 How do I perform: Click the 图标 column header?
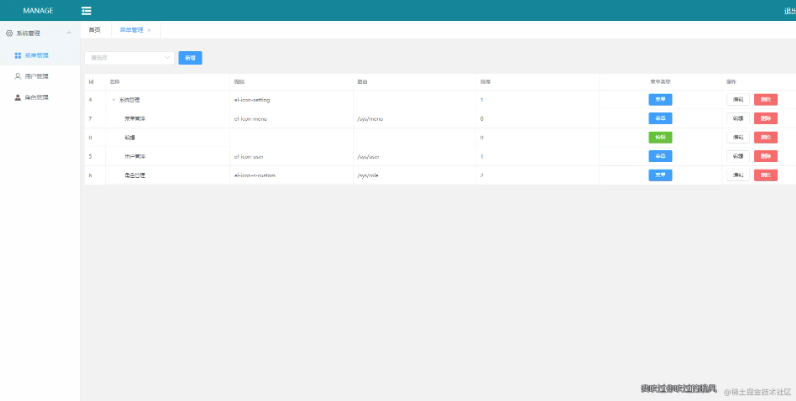click(x=239, y=82)
